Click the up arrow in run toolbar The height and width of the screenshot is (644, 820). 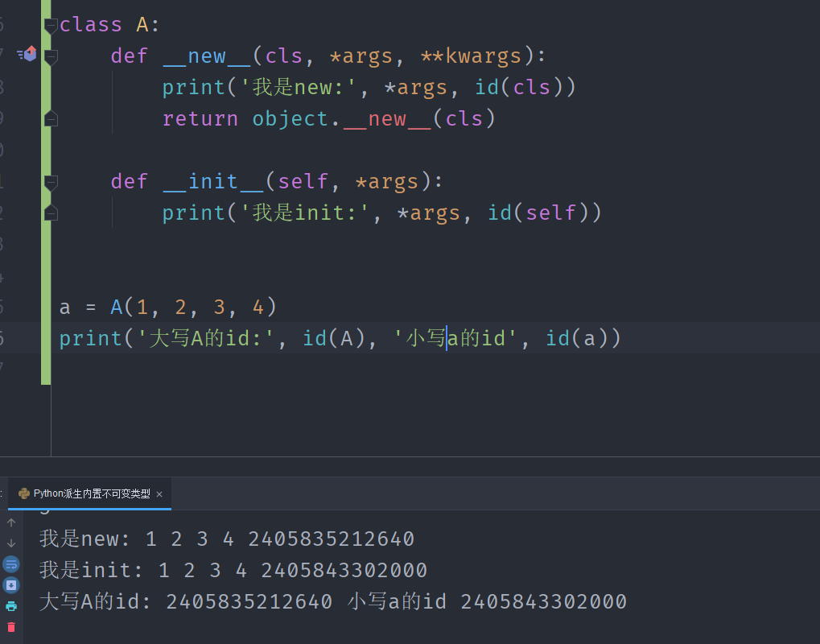[11, 522]
